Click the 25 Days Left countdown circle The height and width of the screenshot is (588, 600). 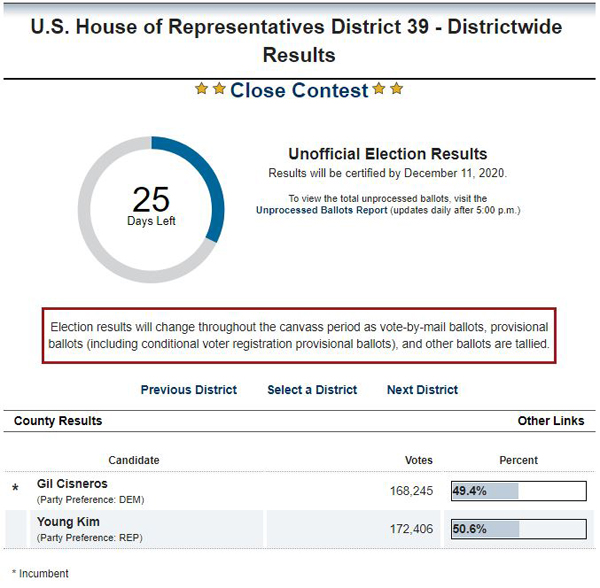pyautogui.click(x=151, y=210)
